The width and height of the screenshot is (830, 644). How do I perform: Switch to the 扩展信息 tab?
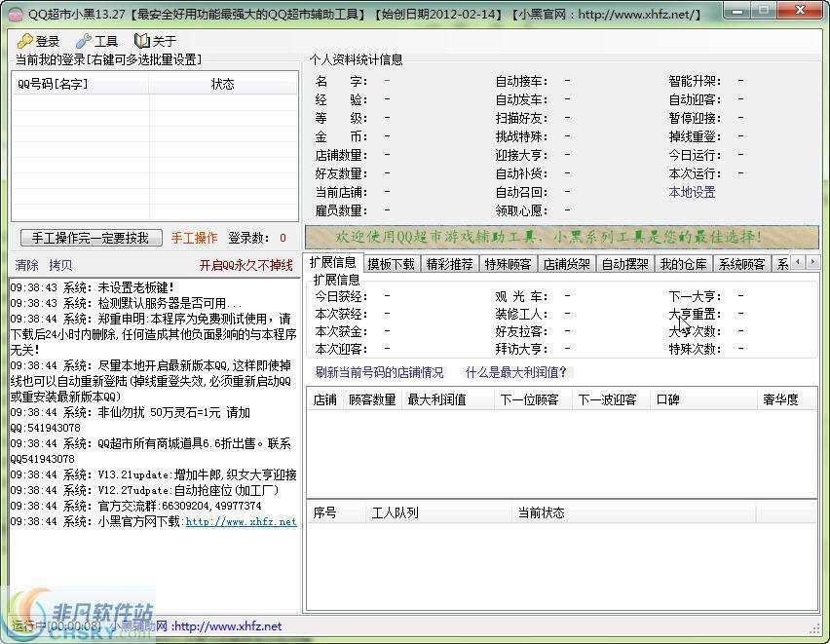[333, 263]
